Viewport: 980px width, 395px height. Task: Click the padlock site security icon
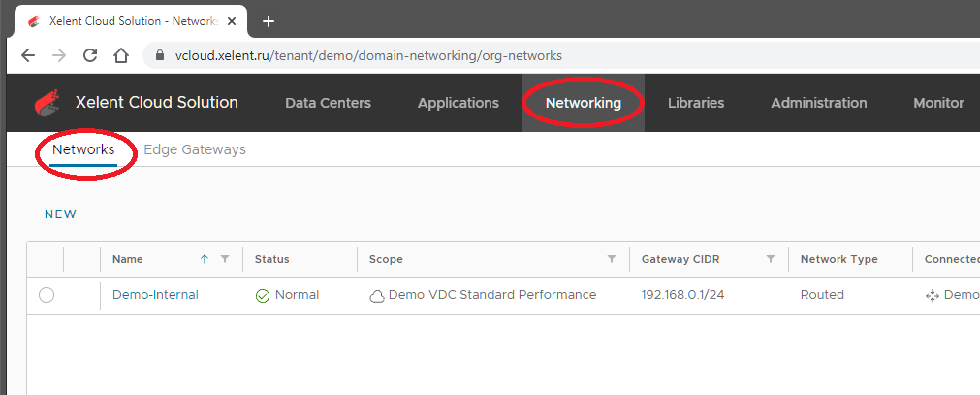tap(159, 55)
